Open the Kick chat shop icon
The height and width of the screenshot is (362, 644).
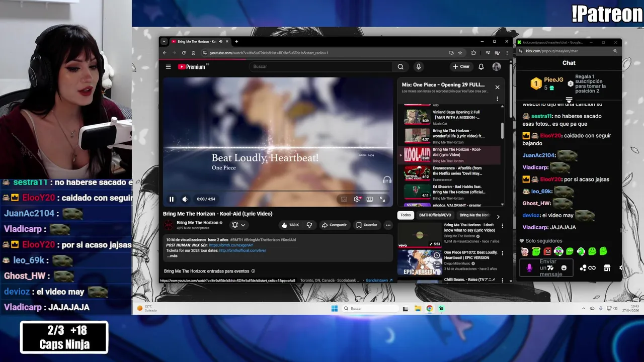607,267
